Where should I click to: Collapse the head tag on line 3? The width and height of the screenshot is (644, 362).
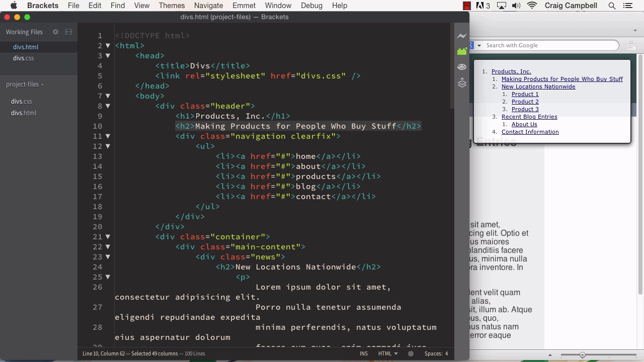[108, 56]
